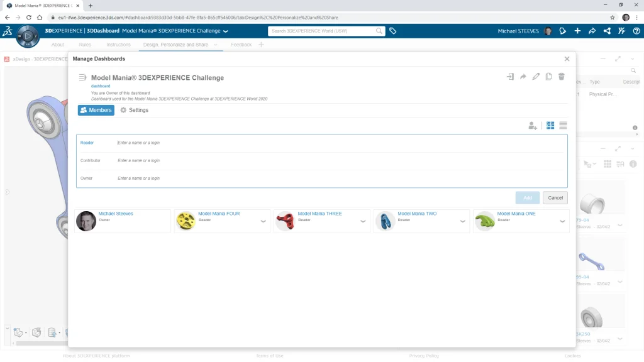Expand the Design, Personalize and Share tab chevron

(x=216, y=45)
